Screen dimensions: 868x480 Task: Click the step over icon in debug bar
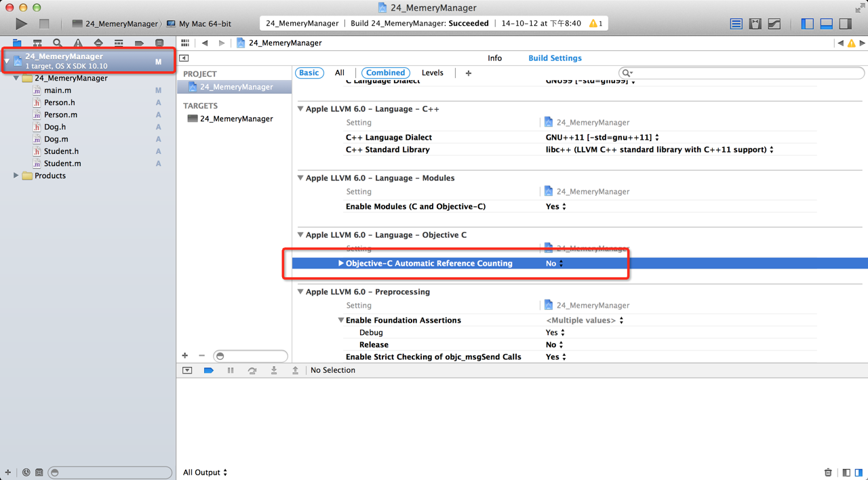(252, 370)
